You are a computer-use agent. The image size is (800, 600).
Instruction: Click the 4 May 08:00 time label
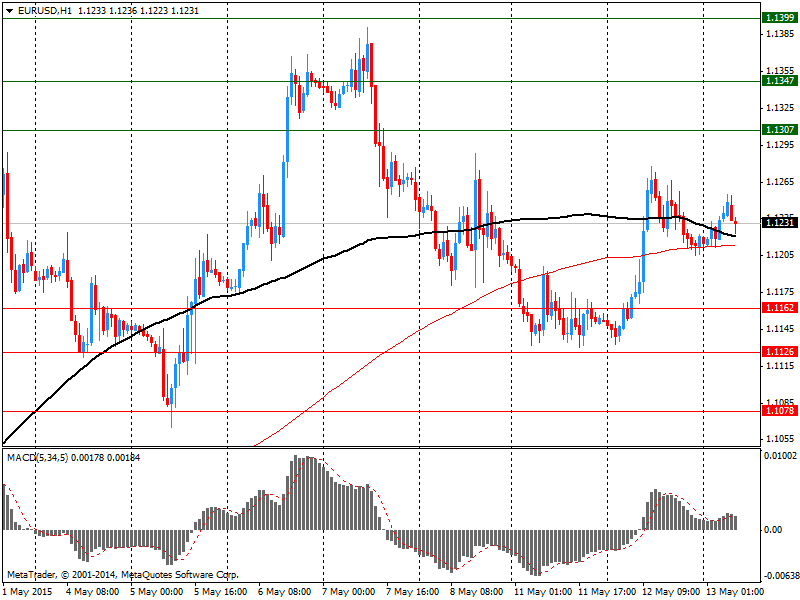[x=92, y=592]
